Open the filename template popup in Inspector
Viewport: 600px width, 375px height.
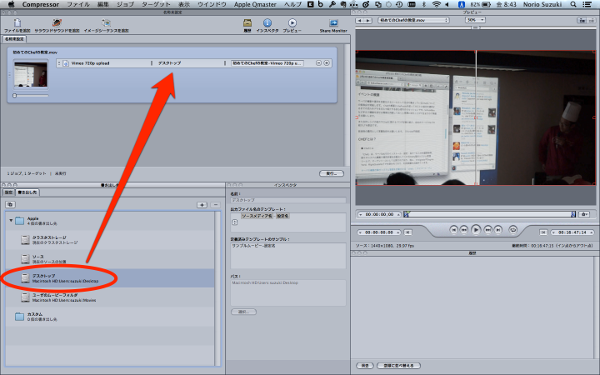coord(235,222)
